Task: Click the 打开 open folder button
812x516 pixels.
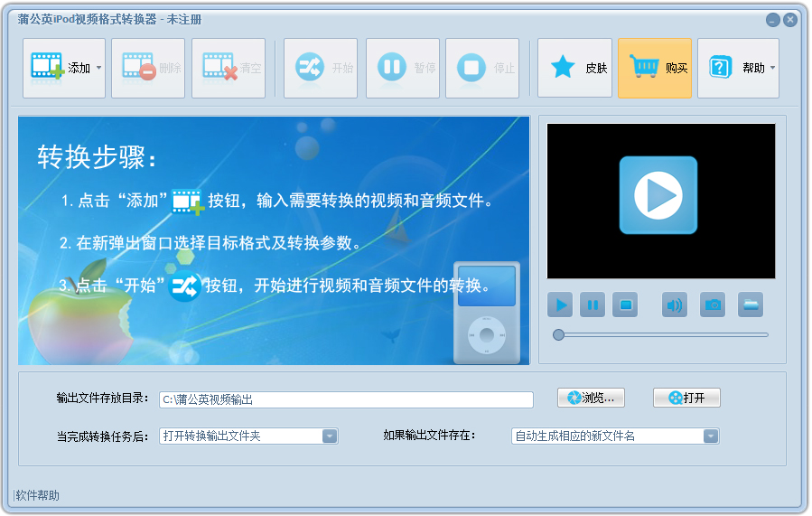Action: [x=686, y=398]
